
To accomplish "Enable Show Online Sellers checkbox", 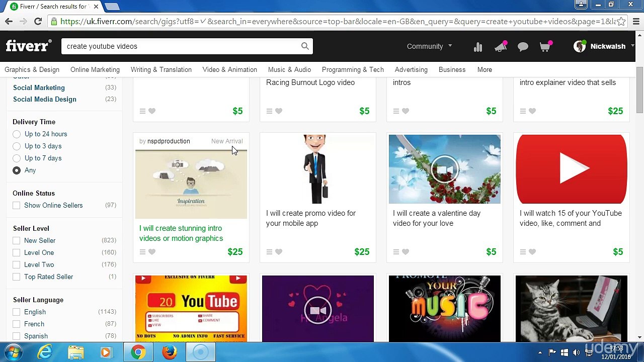I will (x=17, y=206).
